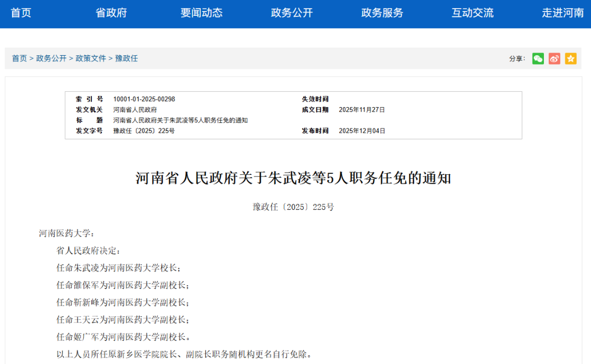The width and height of the screenshot is (591, 364).
Task: Click 首页 in the breadcrumb trail
Action: click(19, 58)
